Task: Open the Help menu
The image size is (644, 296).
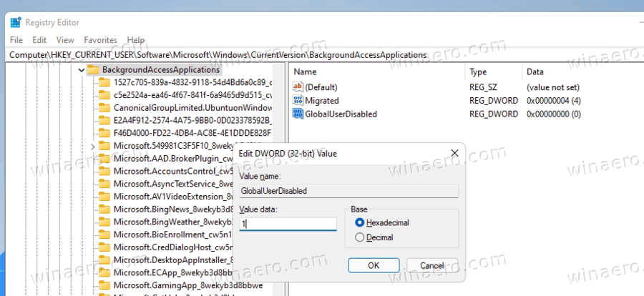Action: [x=135, y=40]
